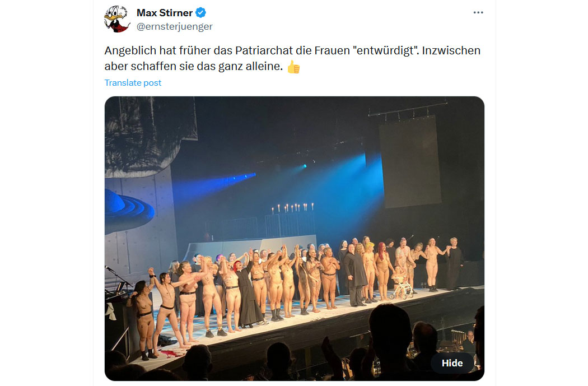Viewport: 588px width, 386px height.
Task: Open the more options ellipsis menu
Action: [478, 12]
